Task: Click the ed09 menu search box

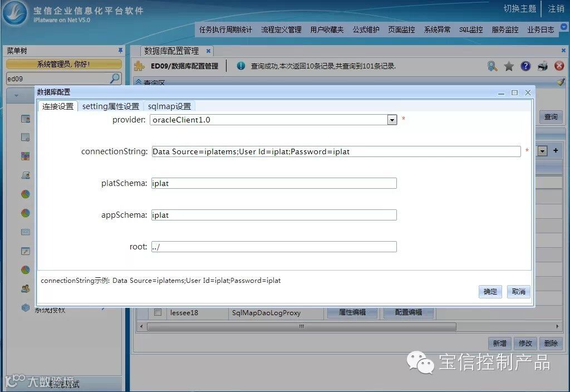Action: 58,79
